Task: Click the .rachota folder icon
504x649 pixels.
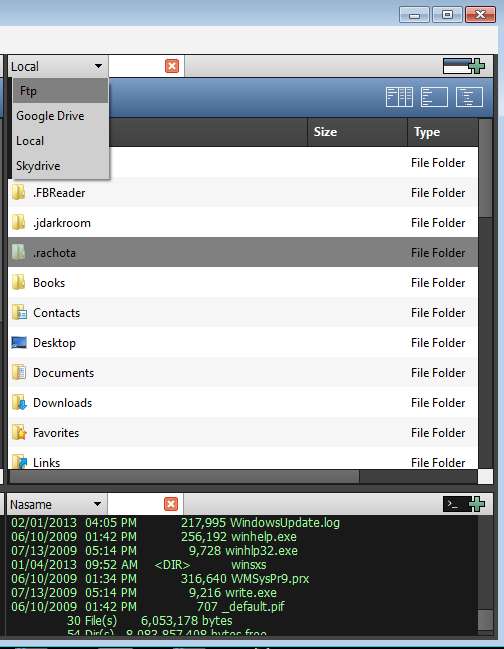Action: [x=19, y=252]
